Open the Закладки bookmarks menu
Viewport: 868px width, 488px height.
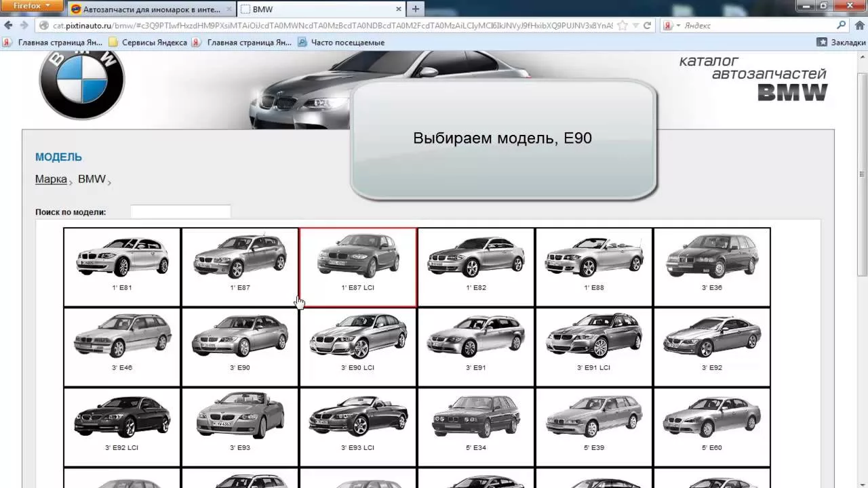(x=841, y=42)
